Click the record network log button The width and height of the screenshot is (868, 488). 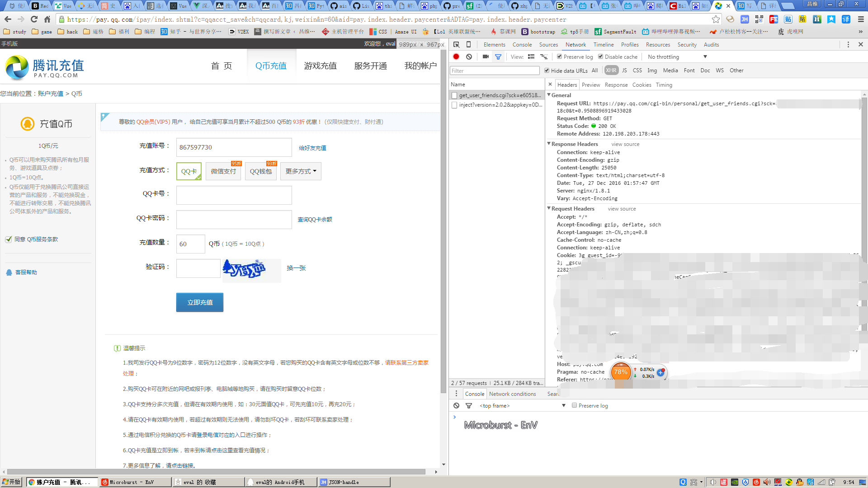pos(456,57)
